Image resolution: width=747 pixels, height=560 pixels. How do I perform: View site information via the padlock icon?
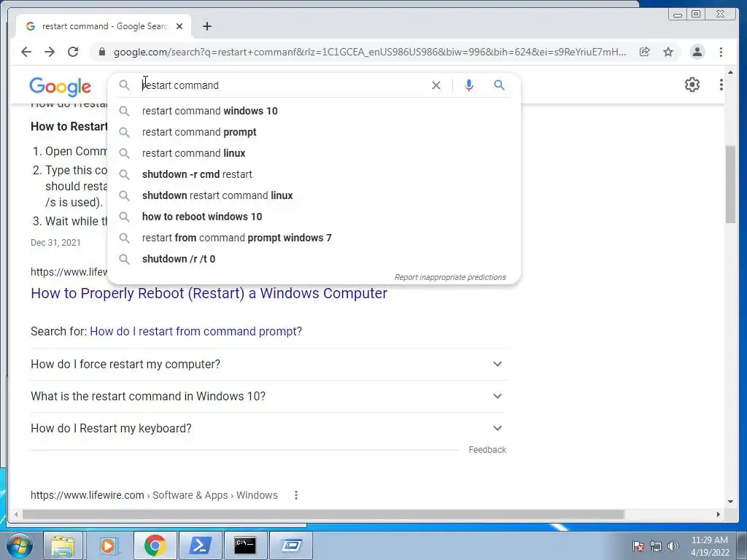click(101, 52)
